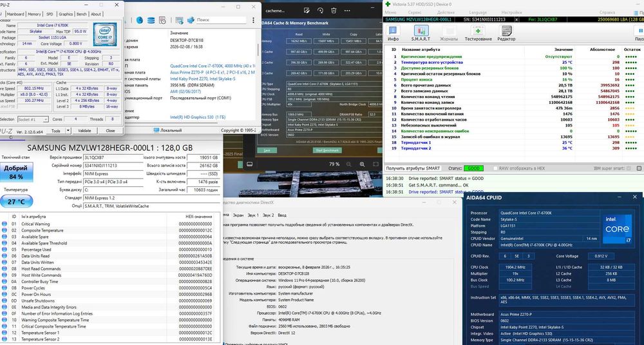This screenshot has height=345, width=644.
Task: Zoom out in the Photos viewer
Action: pos(348,164)
